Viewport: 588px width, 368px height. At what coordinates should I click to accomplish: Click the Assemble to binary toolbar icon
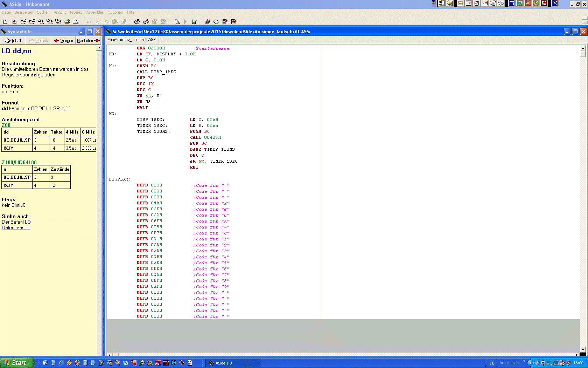coord(177,22)
